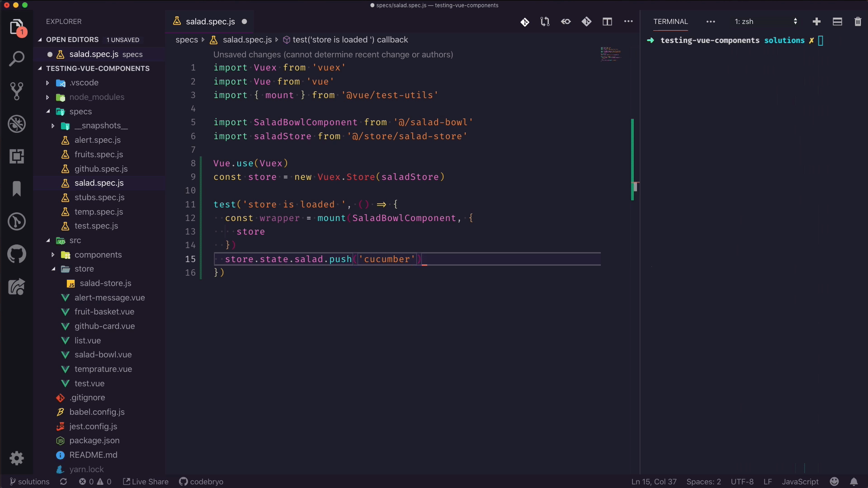The image size is (868, 488).
Task: Open notifications bell in status bar
Action: point(854,482)
